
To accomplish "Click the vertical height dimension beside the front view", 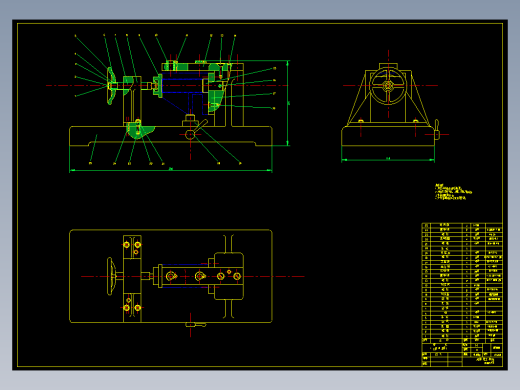I will (288, 103).
